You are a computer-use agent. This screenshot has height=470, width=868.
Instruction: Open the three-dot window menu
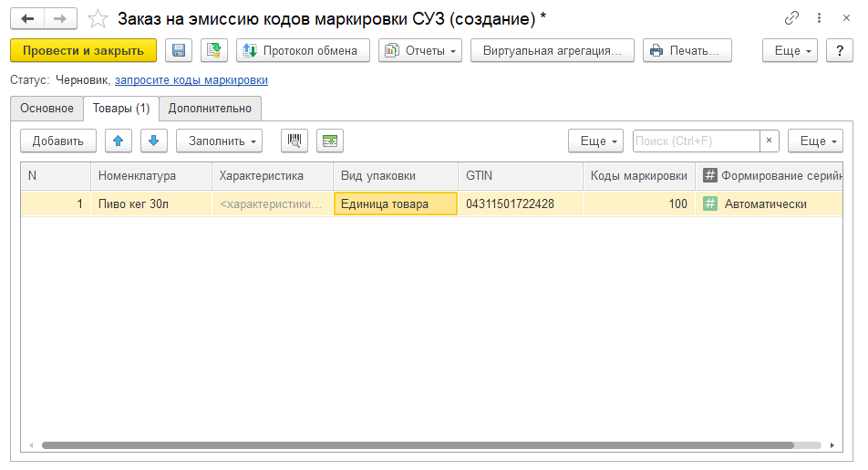tap(819, 18)
